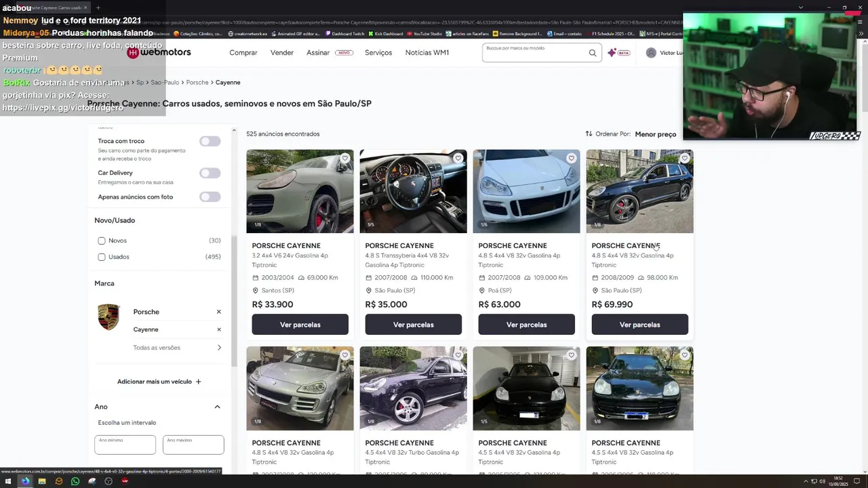This screenshot has height=488, width=868.
Task: Open the white Cayenne hood photo
Action: click(x=526, y=191)
